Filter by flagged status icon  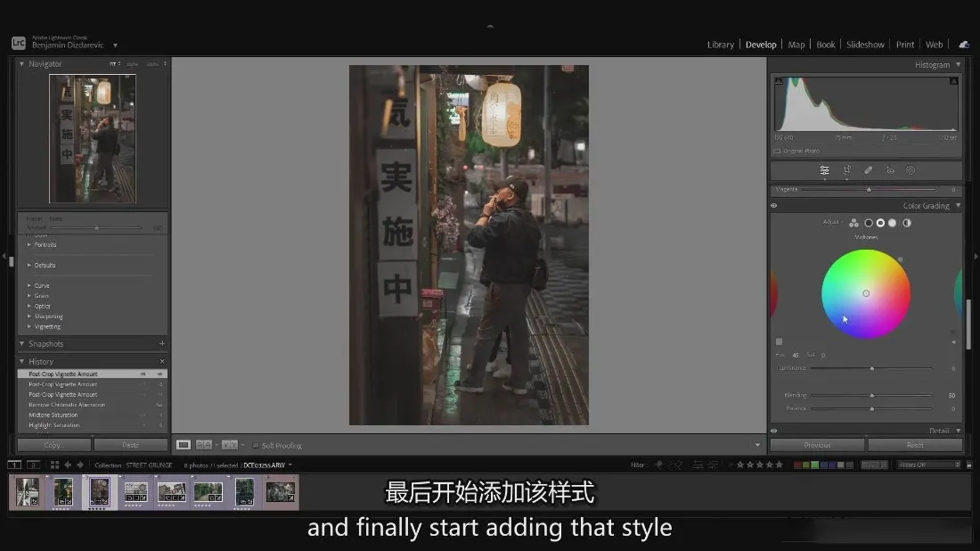click(x=658, y=465)
